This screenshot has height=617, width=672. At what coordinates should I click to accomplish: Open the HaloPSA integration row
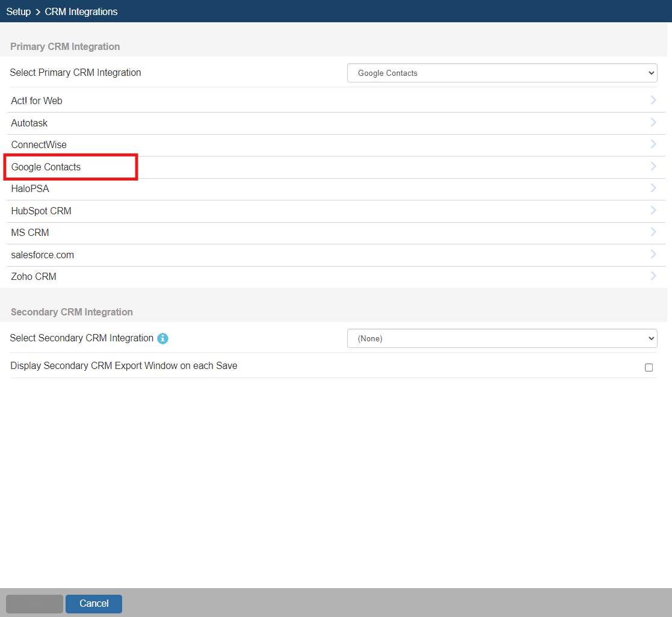pos(336,189)
